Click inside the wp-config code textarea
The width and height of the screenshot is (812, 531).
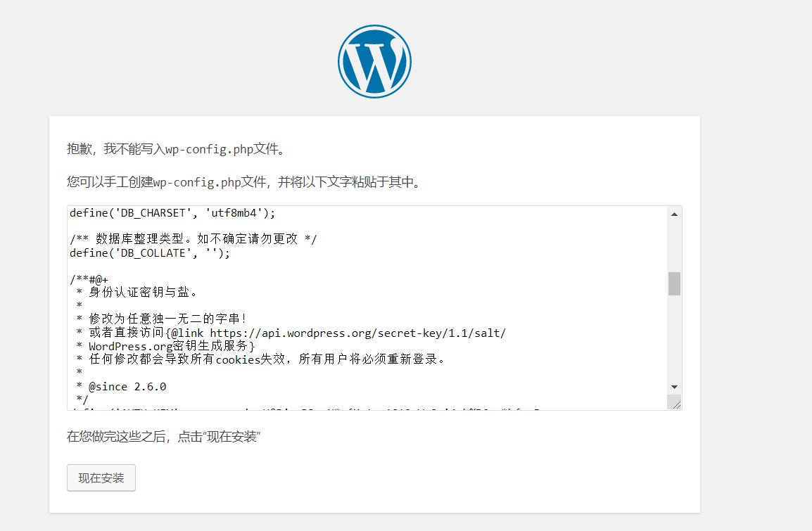coord(367,308)
